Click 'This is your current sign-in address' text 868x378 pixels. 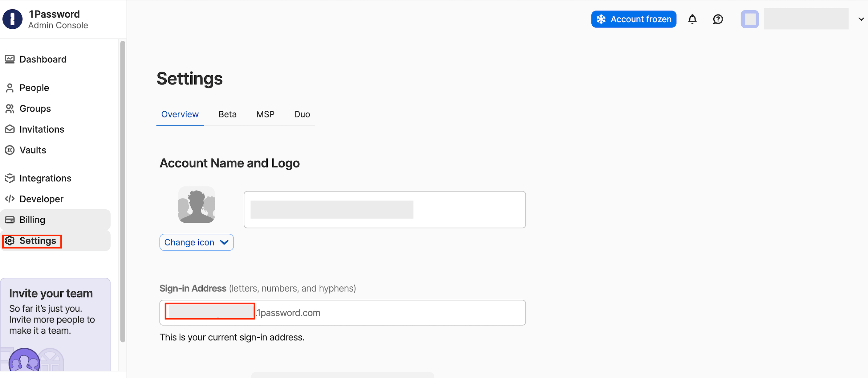[x=232, y=338]
